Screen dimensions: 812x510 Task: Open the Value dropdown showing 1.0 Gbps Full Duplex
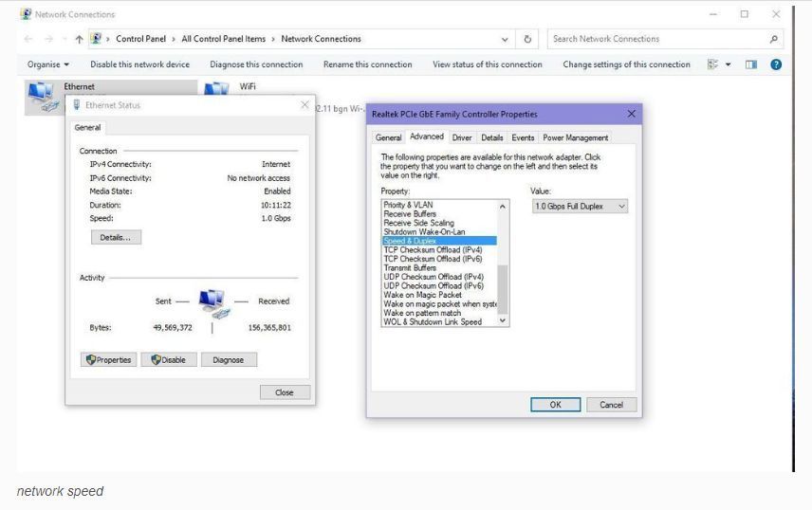[x=580, y=206]
